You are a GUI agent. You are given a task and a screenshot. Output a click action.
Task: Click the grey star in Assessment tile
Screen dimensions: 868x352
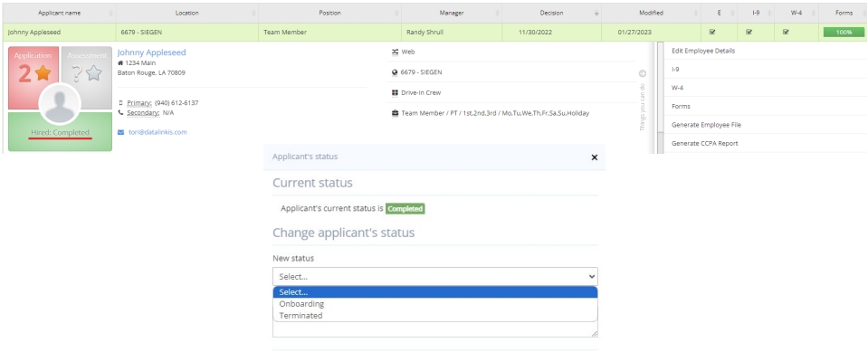95,73
